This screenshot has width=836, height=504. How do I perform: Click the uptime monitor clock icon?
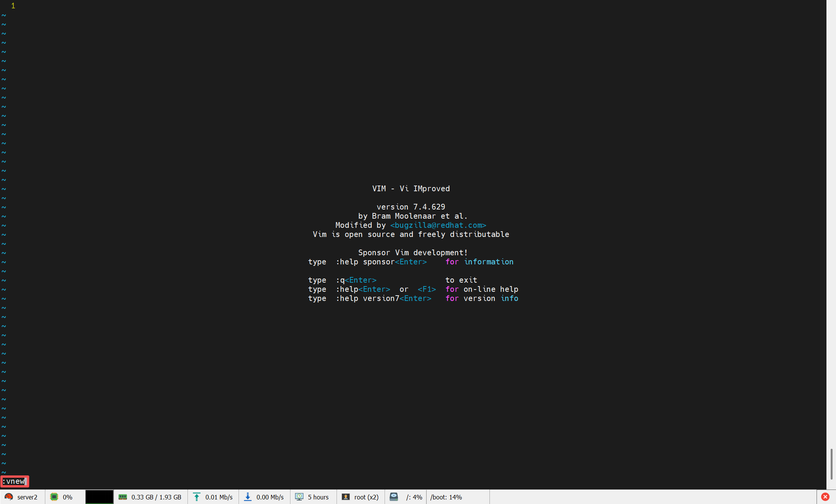[299, 497]
